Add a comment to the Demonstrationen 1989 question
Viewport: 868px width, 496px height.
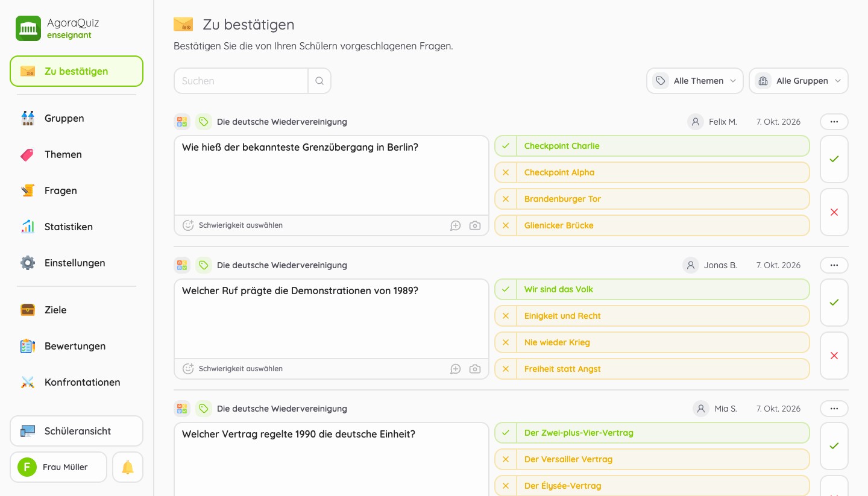[456, 369]
